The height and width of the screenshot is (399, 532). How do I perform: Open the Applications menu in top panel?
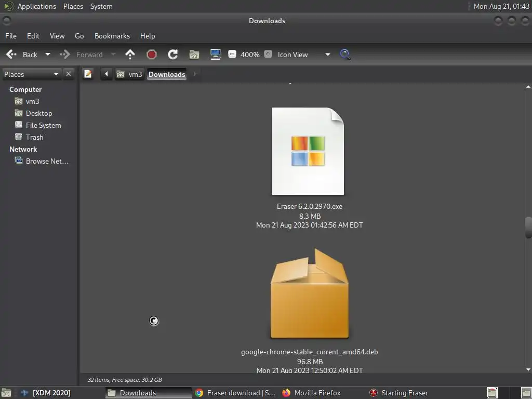37,6
